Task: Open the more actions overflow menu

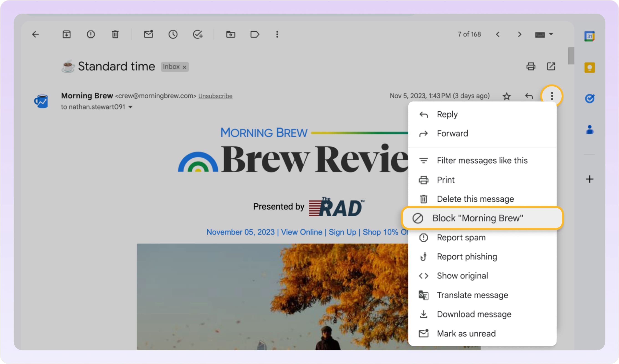Action: pos(551,96)
